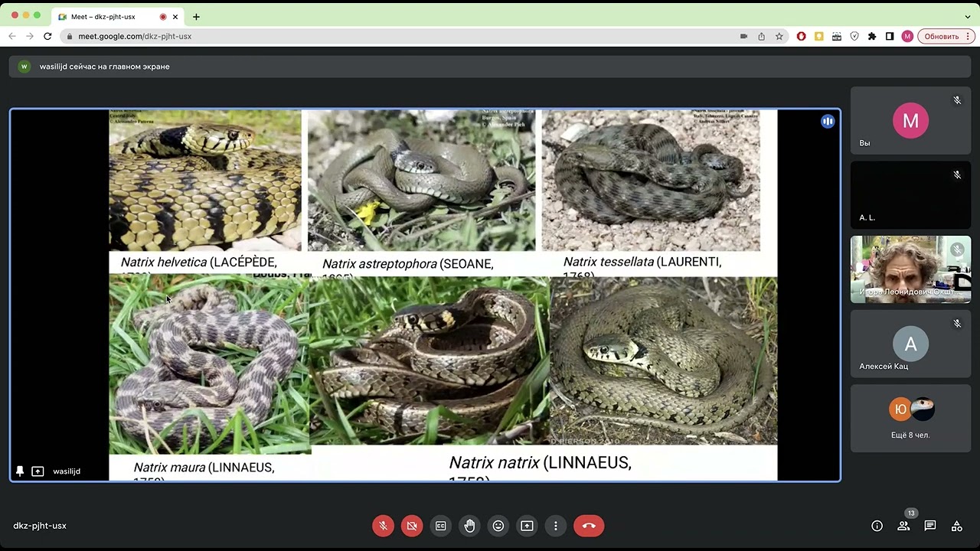Toggle closed captions (CC) button

[441, 526]
